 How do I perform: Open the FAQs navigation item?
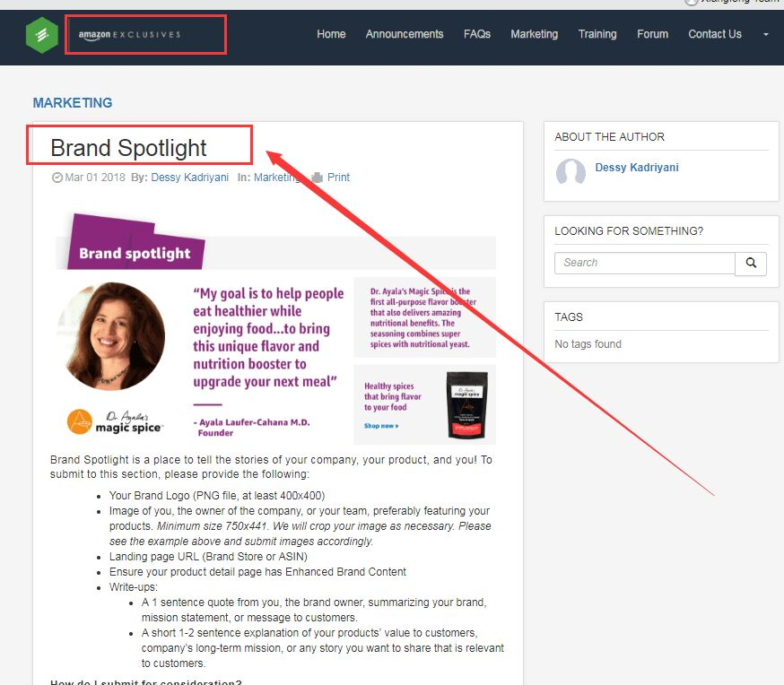pyautogui.click(x=477, y=34)
